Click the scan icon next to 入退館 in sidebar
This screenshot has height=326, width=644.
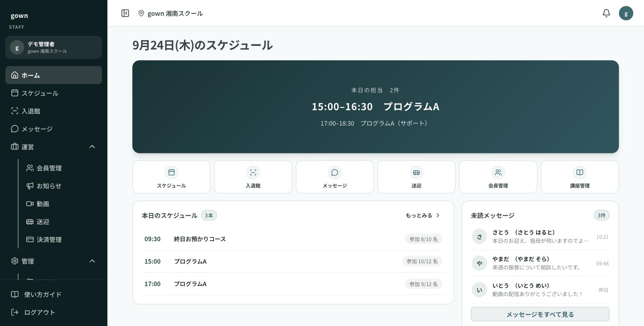pos(15,111)
